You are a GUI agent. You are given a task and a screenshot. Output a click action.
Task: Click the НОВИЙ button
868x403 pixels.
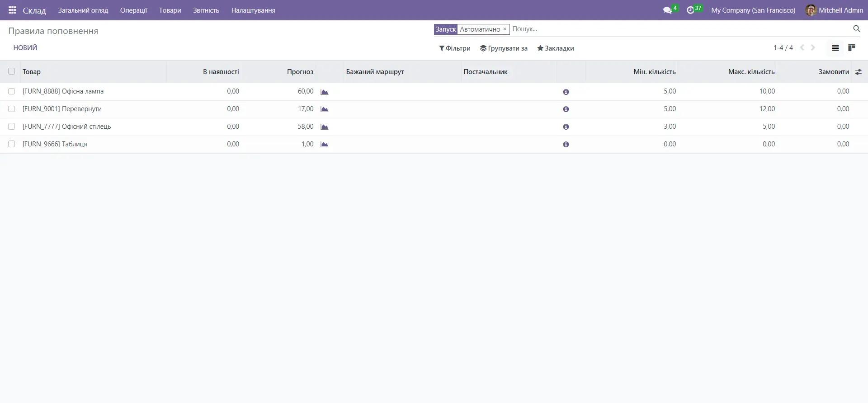pyautogui.click(x=25, y=48)
